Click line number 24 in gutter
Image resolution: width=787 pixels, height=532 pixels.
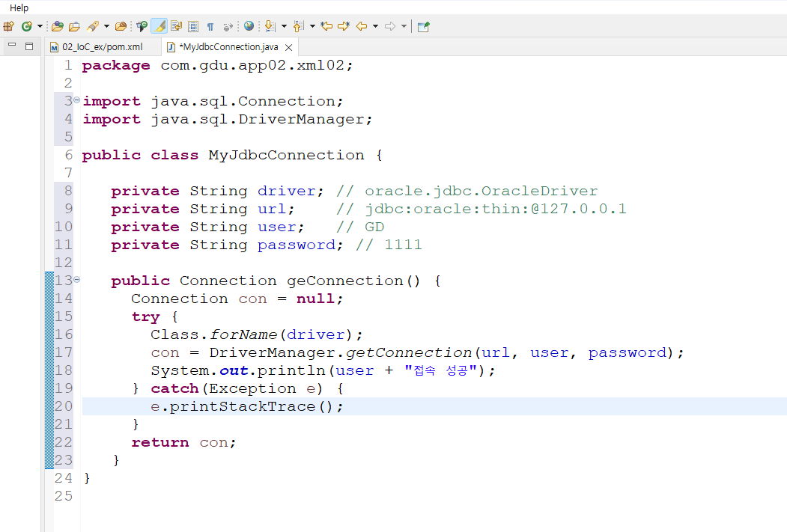click(x=64, y=478)
